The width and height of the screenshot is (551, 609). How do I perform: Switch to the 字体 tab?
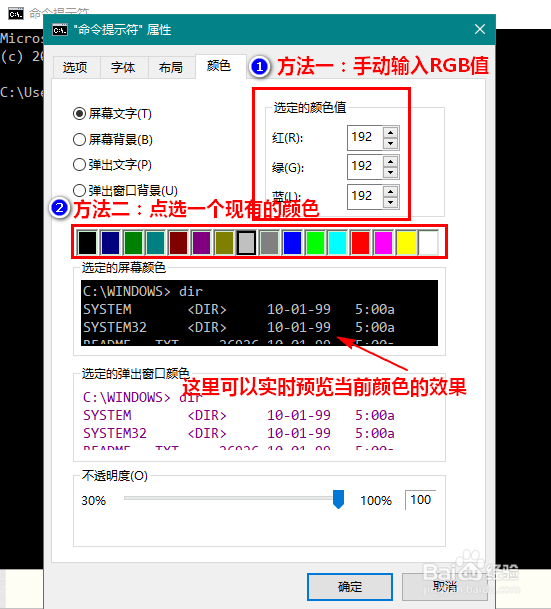[123, 68]
